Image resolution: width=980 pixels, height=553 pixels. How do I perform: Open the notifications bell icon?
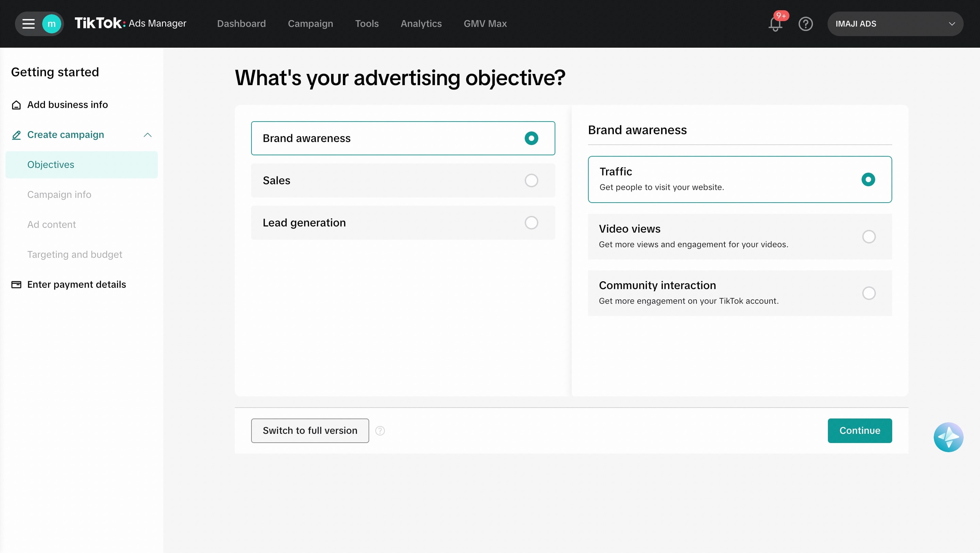point(775,25)
